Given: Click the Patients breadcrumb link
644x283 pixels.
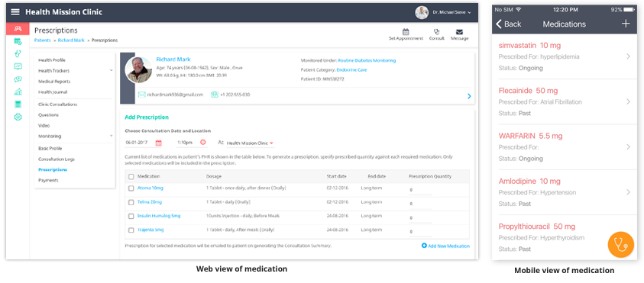Looking at the screenshot, I should 42,40.
